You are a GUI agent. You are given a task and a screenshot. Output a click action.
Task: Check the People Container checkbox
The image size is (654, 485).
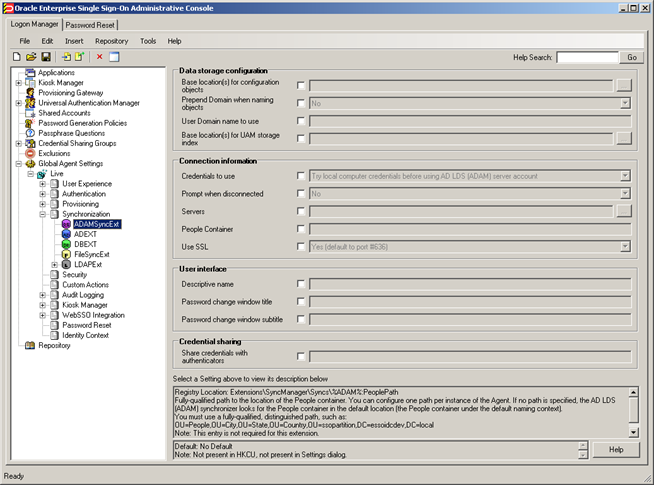click(x=301, y=229)
